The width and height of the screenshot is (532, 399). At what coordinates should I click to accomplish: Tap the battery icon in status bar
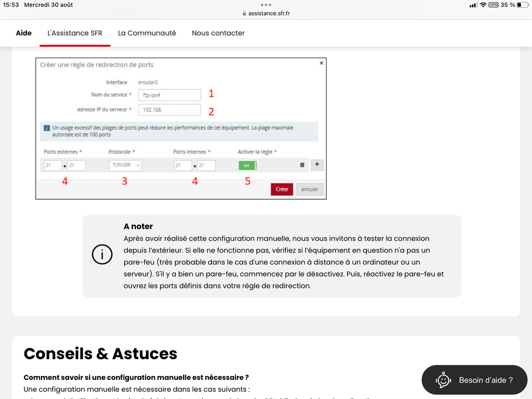point(522,5)
